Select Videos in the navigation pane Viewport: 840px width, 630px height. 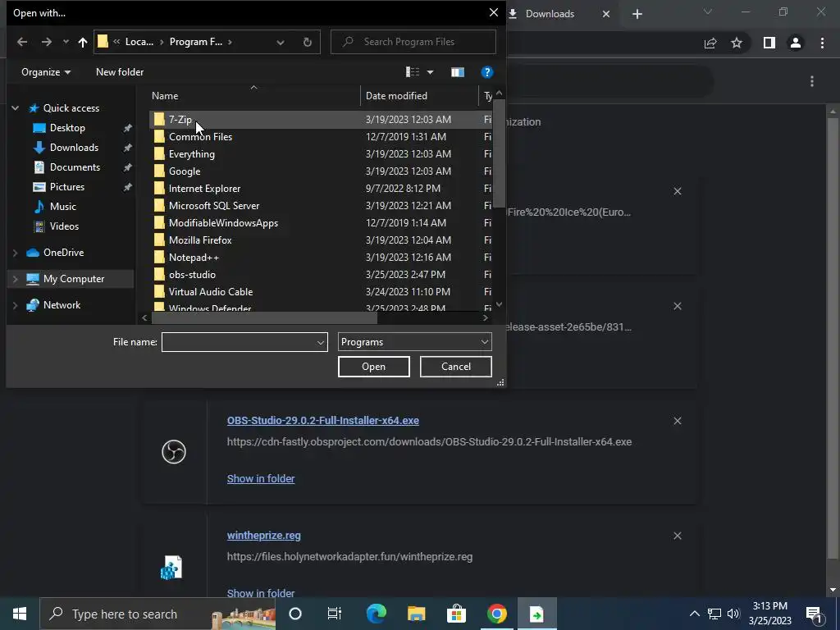click(x=64, y=226)
